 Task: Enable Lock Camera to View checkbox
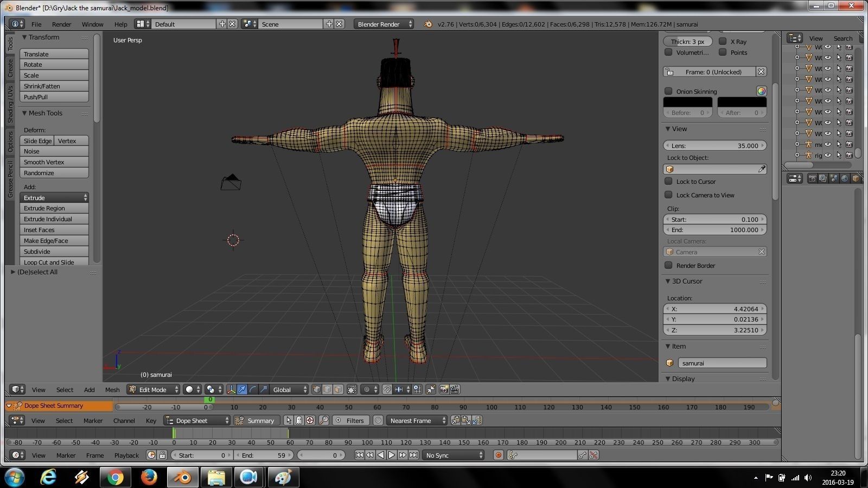(x=668, y=195)
